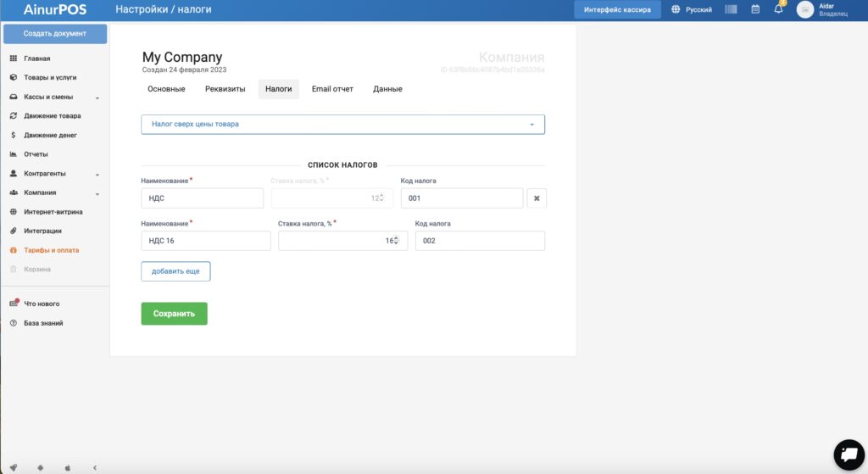Collapse the sidebar with the left chevron
Screen dimensions: 868x474
(94, 467)
